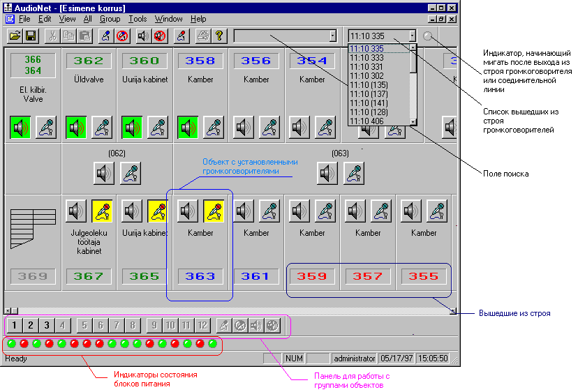Open the All menu

point(88,19)
